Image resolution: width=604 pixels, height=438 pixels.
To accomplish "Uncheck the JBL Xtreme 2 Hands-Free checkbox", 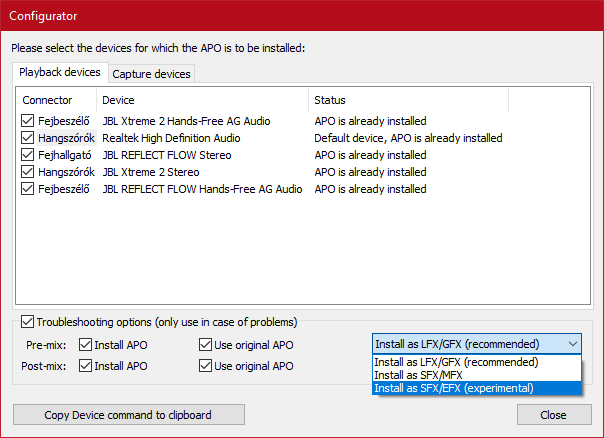I will pos(28,121).
